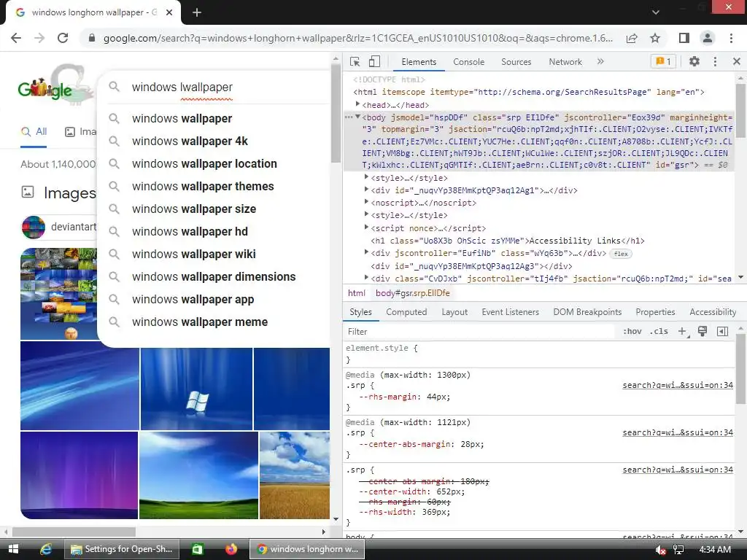The height and width of the screenshot is (560, 747).
Task: Select the DevTools inspect element tool
Action: point(355,62)
